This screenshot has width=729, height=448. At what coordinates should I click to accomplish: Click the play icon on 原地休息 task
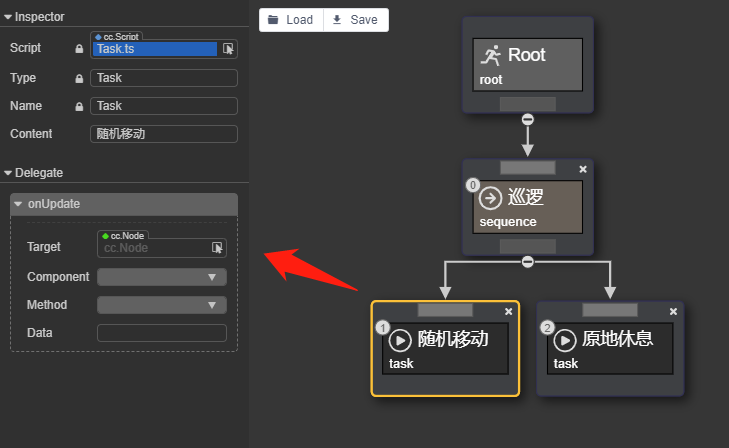565,339
